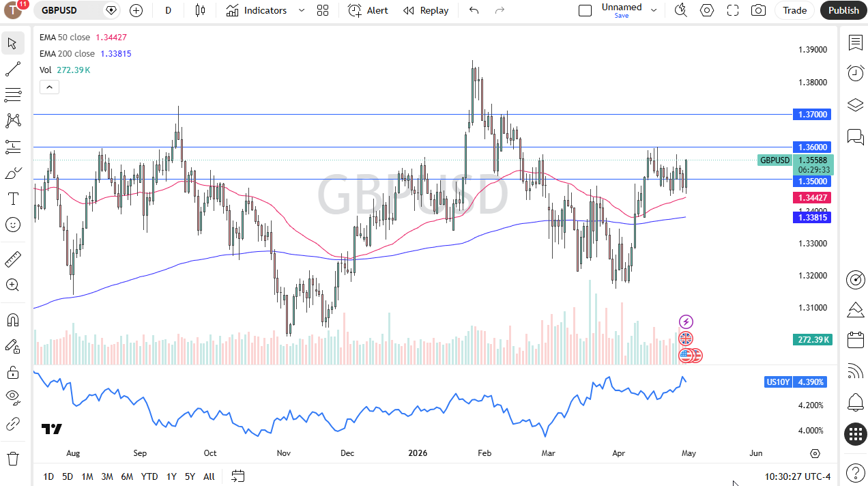Open the chart patterns tool
868x486 pixels.
coord(12,121)
